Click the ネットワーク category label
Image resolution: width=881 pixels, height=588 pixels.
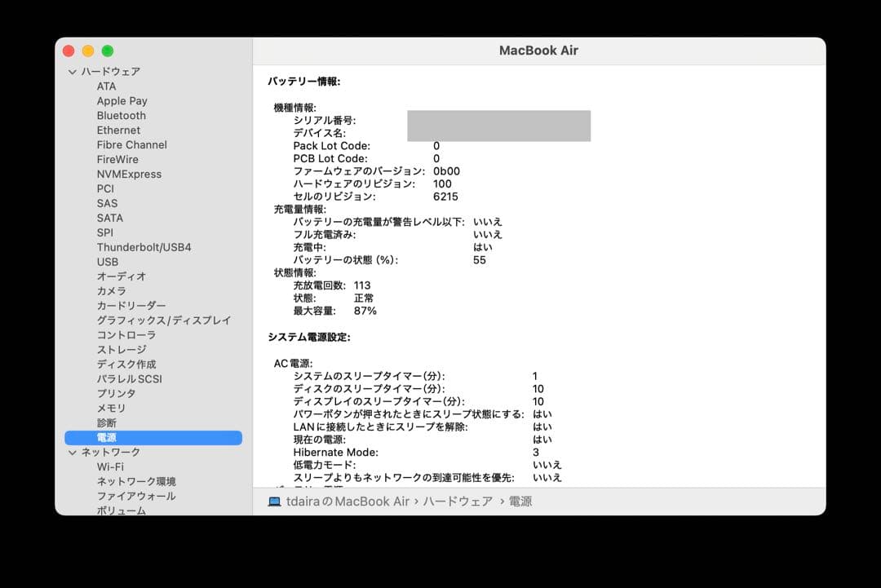click(111, 452)
